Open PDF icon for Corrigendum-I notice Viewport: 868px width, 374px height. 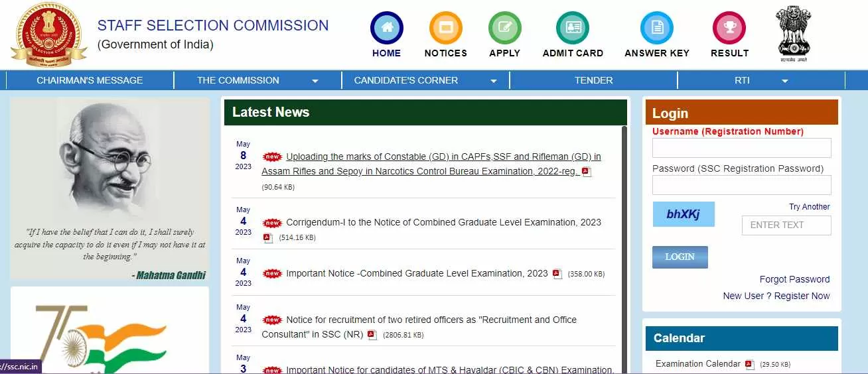[x=268, y=237]
